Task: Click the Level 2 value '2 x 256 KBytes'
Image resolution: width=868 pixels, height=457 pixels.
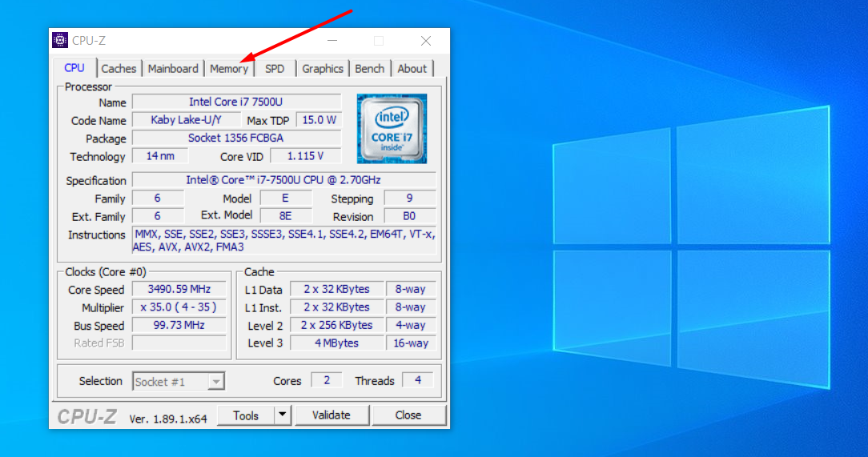Action: [x=336, y=325]
